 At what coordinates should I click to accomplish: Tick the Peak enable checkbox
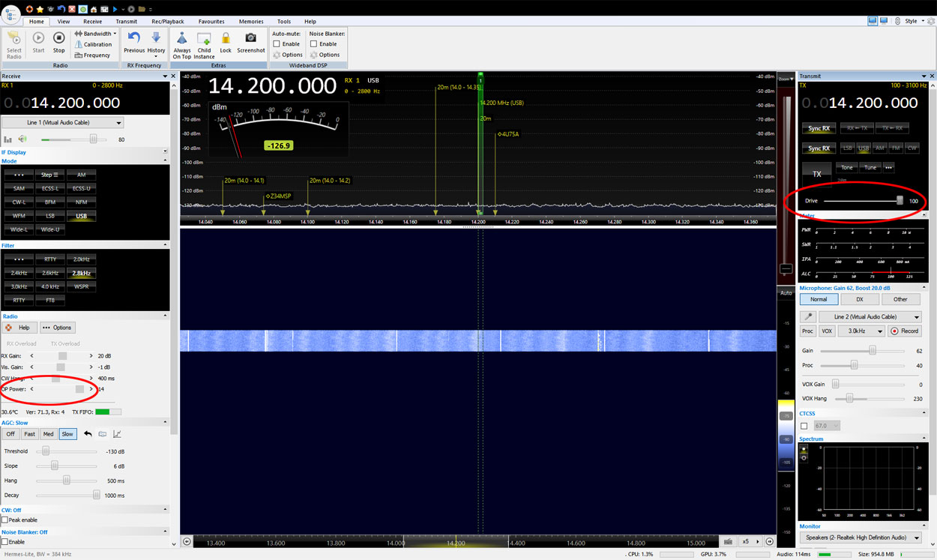coord(5,520)
